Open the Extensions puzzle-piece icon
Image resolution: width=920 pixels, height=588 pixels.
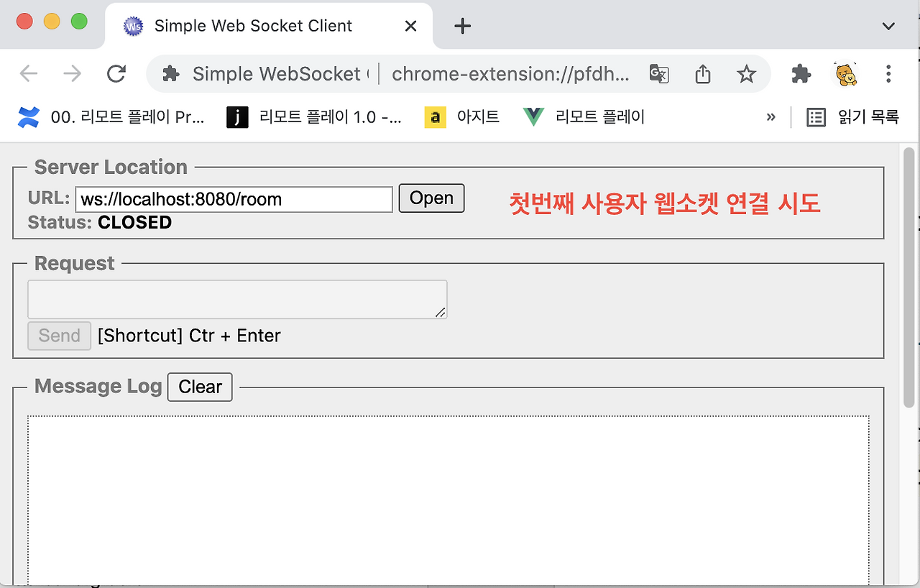click(801, 73)
